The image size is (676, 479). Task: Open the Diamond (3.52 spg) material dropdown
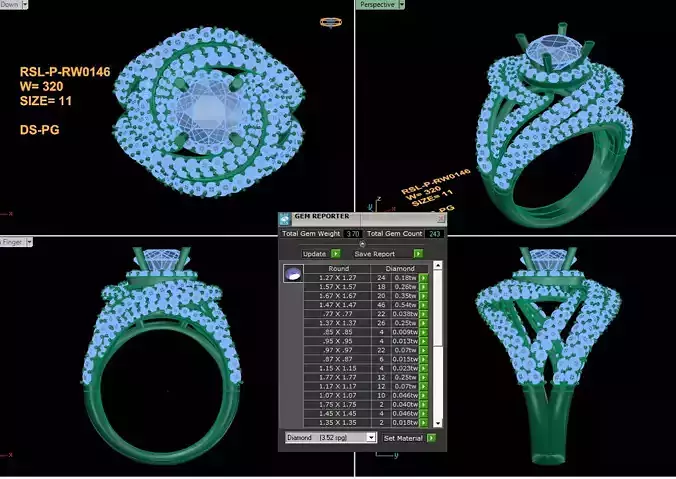[371, 438]
